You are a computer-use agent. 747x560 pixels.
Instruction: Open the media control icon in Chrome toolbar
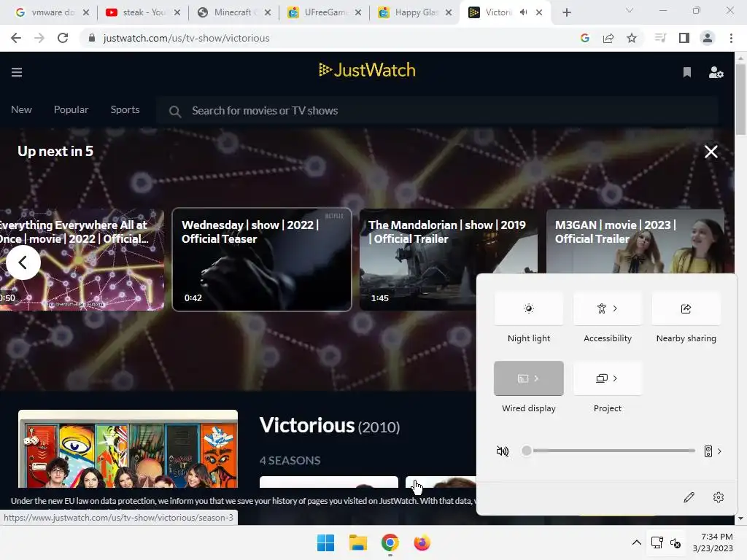[x=660, y=38]
